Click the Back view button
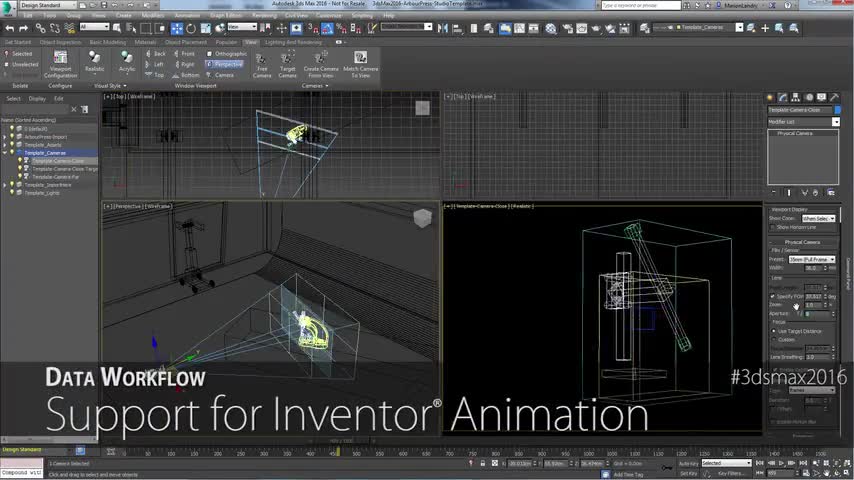 click(x=156, y=54)
